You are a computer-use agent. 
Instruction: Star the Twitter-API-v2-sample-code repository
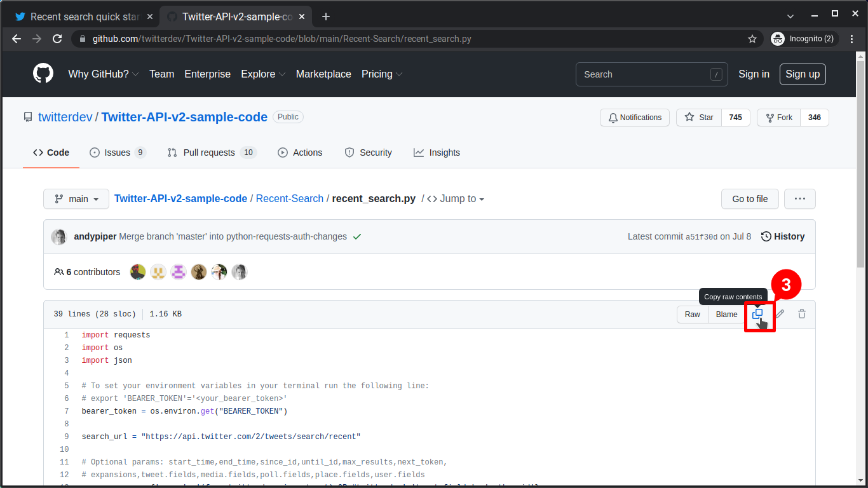click(x=698, y=118)
